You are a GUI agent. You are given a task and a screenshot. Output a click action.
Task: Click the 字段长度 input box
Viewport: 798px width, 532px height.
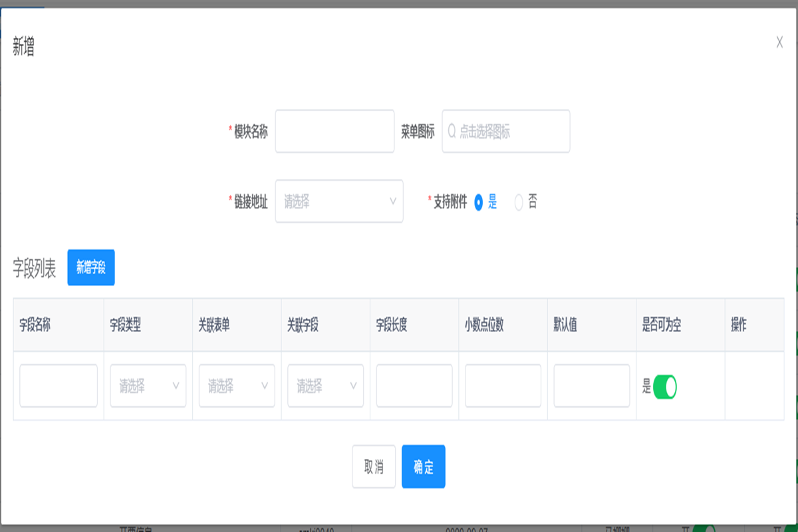coord(414,386)
